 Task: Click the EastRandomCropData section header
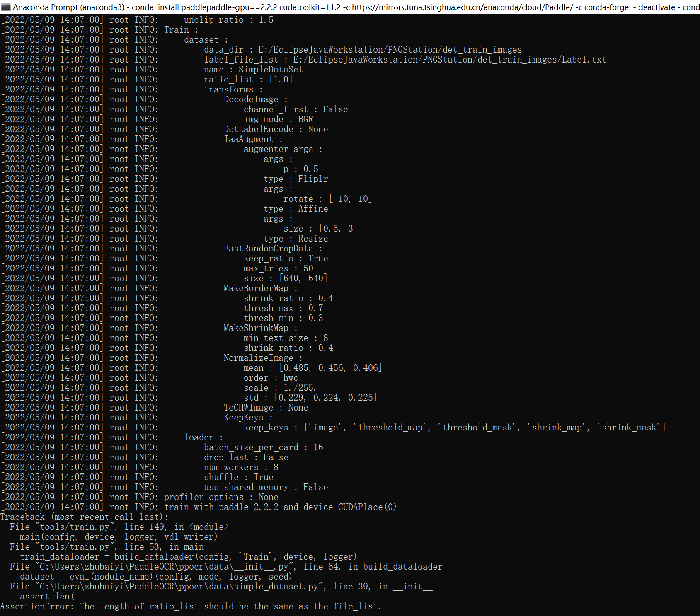(268, 248)
